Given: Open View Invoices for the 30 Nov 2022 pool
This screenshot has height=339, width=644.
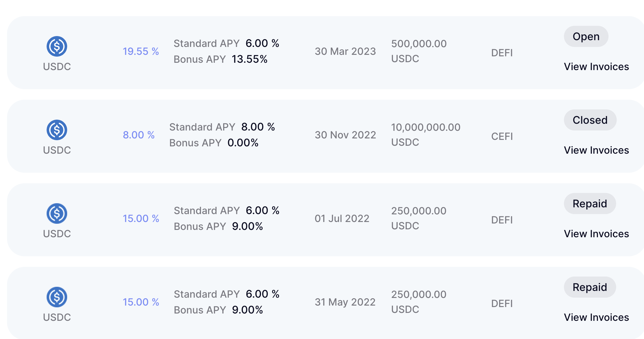Looking at the screenshot, I should [596, 150].
